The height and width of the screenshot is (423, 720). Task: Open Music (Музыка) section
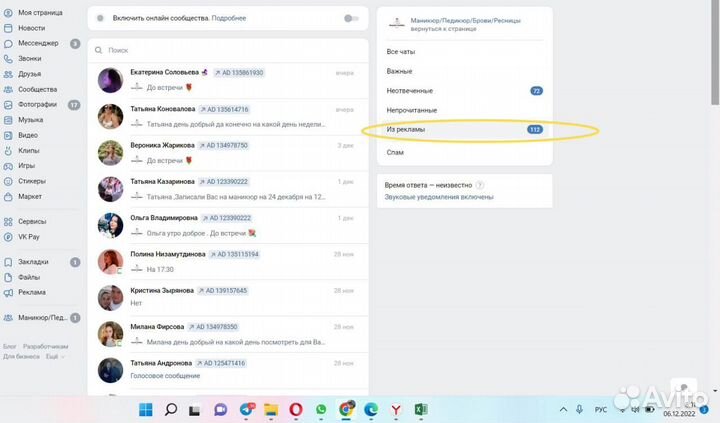[x=31, y=119]
